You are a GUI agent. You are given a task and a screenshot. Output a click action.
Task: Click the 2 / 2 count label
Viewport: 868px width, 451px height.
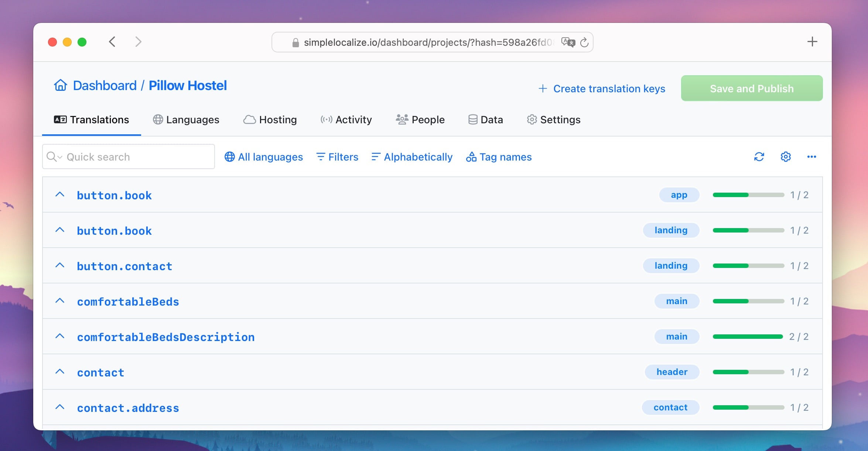click(x=799, y=337)
